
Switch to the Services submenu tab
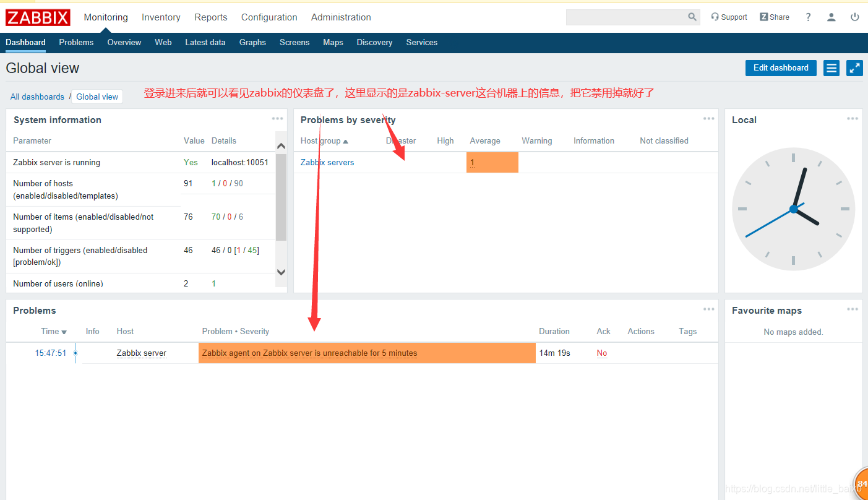point(422,43)
